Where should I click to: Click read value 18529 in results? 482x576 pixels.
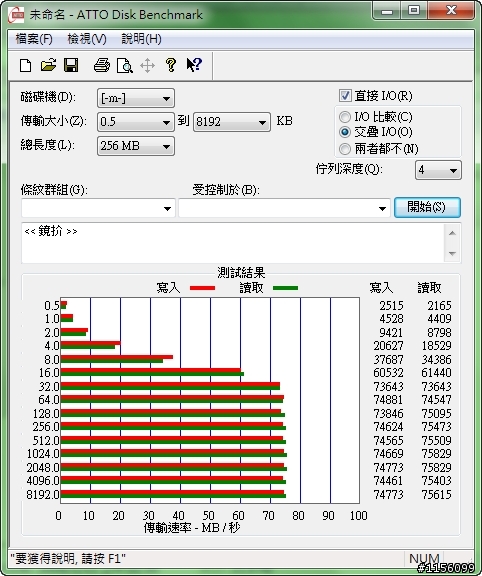[x=436, y=346]
